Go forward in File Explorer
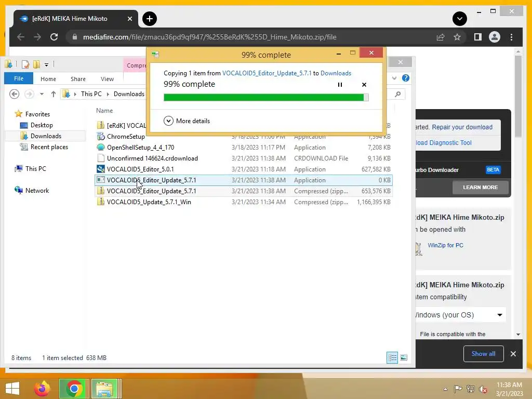The image size is (532, 399). [29, 94]
